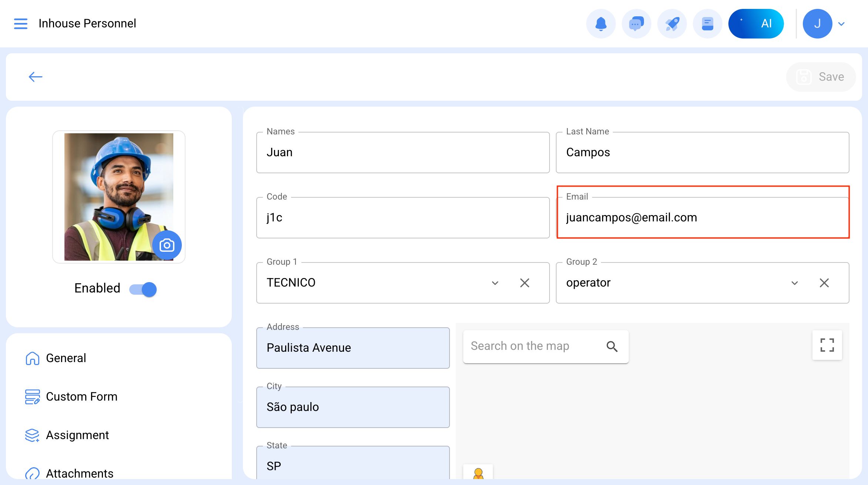The width and height of the screenshot is (868, 485).
Task: Focus the City field
Action: [353, 407]
